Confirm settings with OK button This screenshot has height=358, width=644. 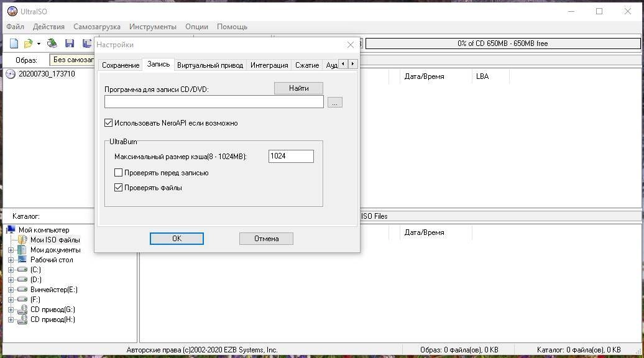177,239
